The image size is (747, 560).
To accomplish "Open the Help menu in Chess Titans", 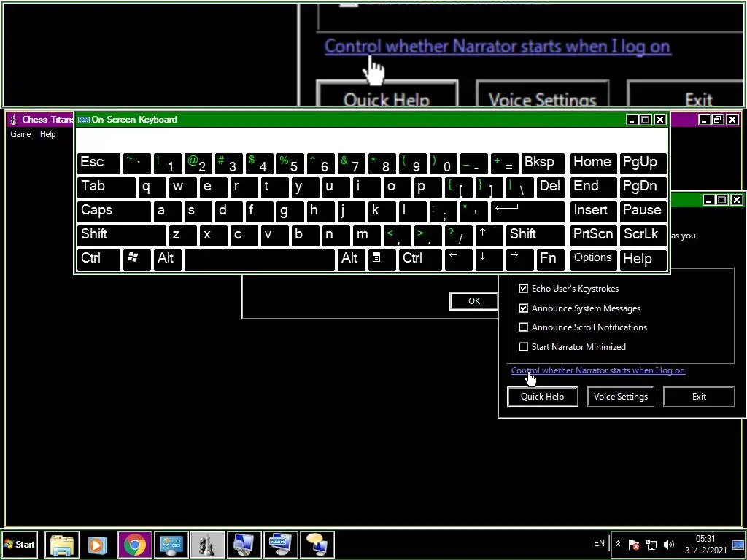I will [47, 134].
